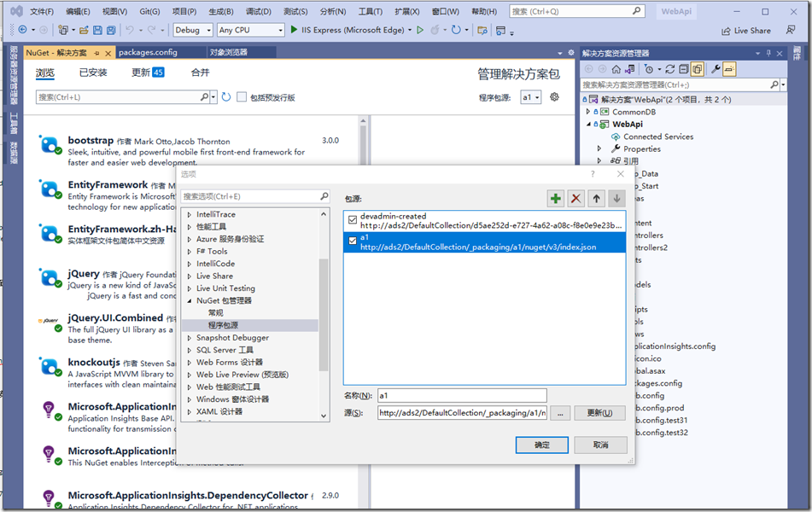Viewport: 812px width, 512px height.
Task: Refresh the NuGet package list
Action: 225,96
